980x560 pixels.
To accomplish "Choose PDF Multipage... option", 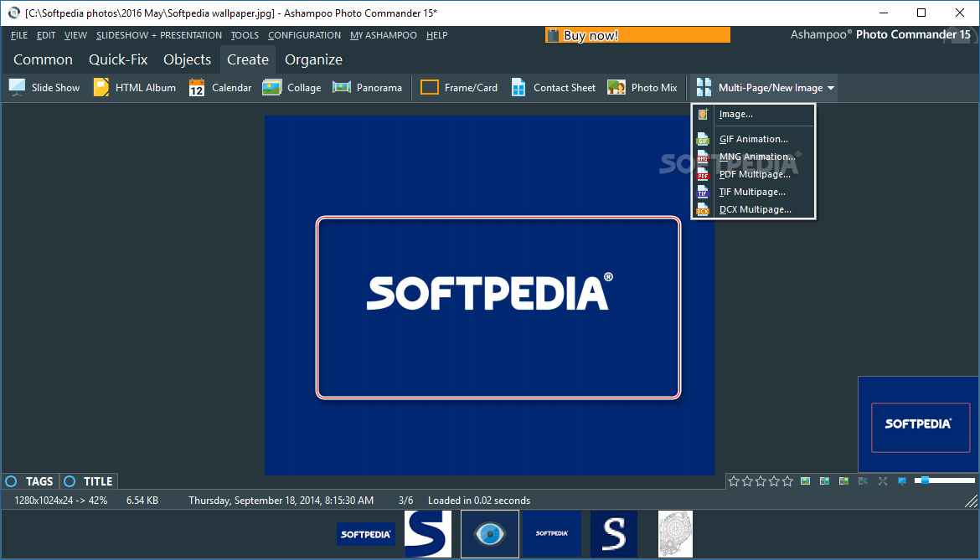I will pos(753,174).
